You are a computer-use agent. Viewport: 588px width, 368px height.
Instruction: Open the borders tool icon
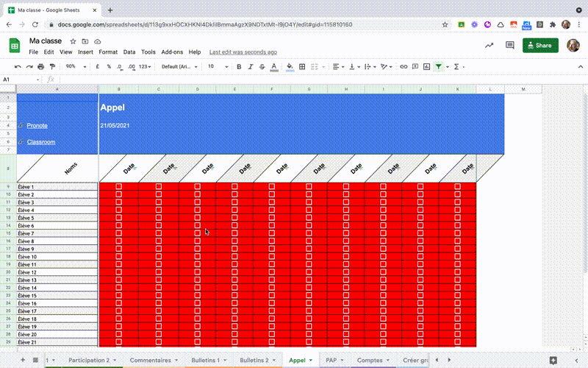coord(302,66)
